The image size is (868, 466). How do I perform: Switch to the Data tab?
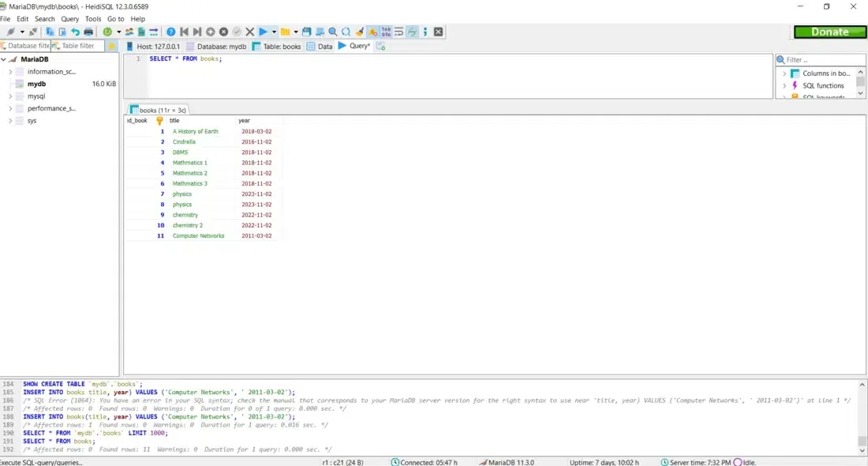pos(320,47)
